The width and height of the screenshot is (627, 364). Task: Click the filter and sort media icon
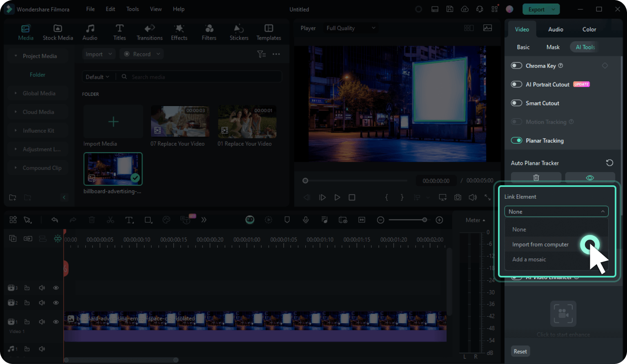point(262,54)
